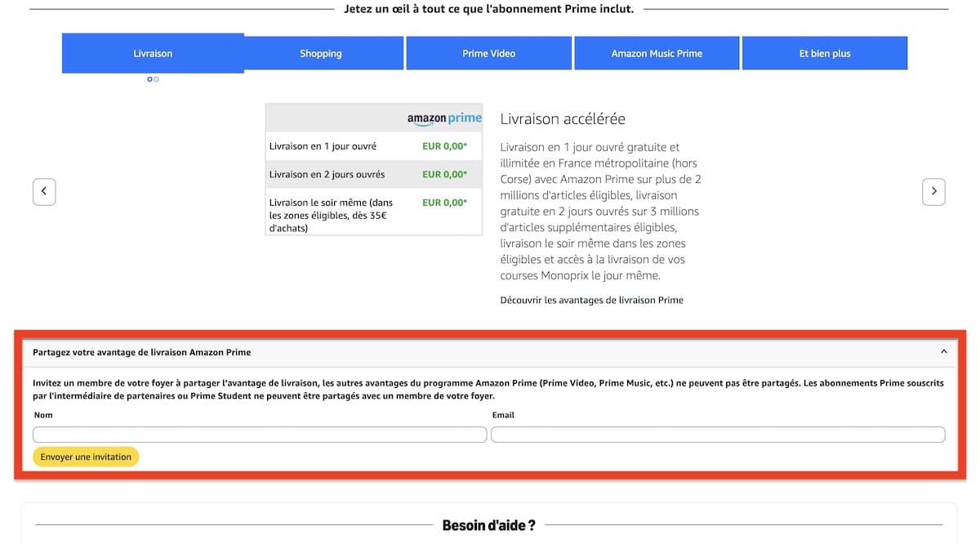Click Envoyer une invitation button

[x=86, y=457]
